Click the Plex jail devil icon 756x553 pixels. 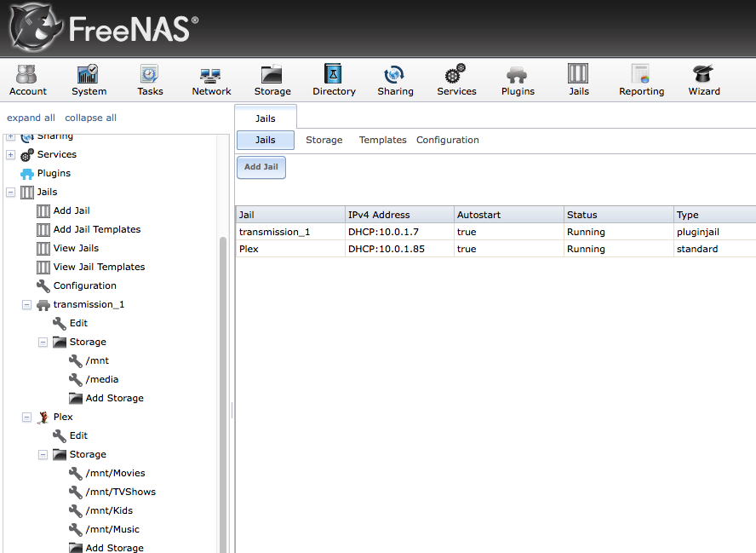pyautogui.click(x=43, y=418)
